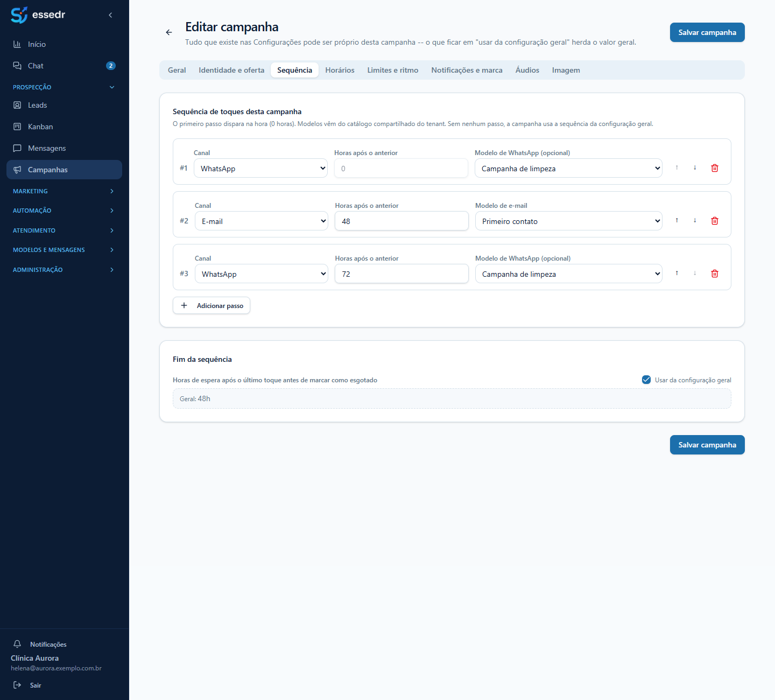Click the essedr logo icon
Screen dimensions: 775x700
pos(19,15)
